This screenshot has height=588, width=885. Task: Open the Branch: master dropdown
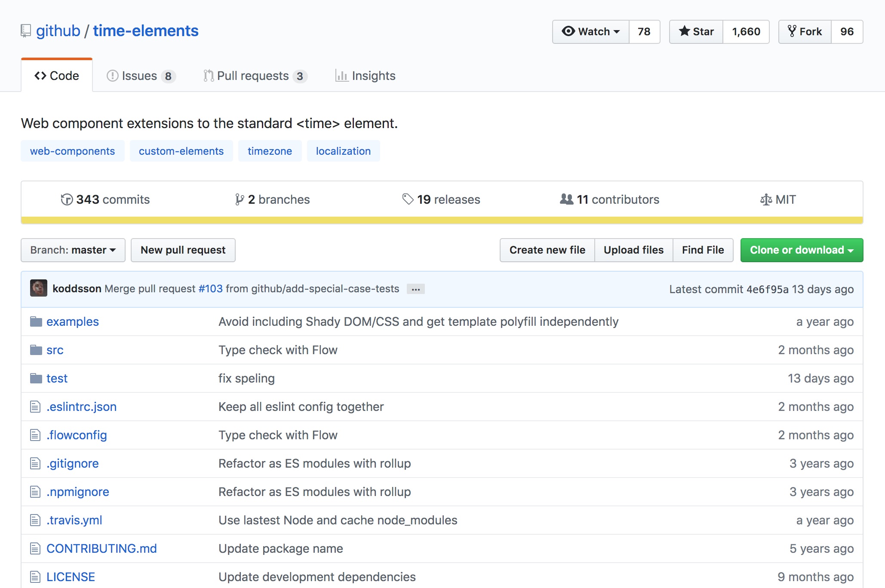point(73,250)
